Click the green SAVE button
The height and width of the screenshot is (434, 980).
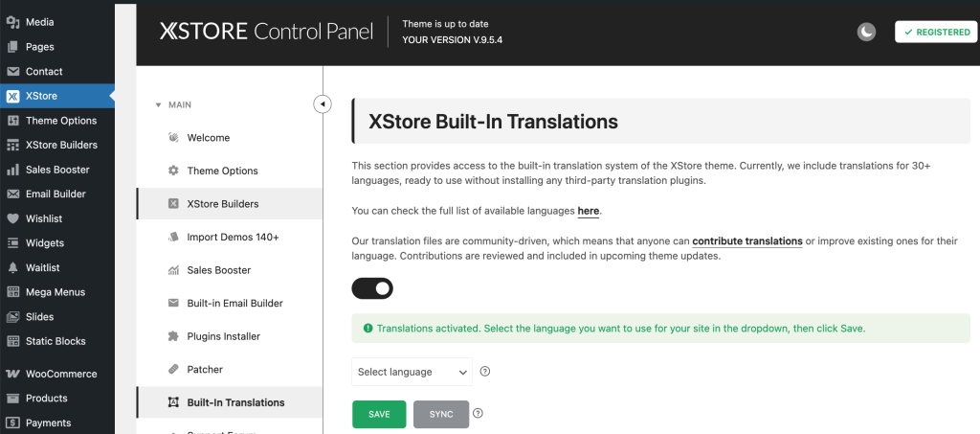click(379, 414)
